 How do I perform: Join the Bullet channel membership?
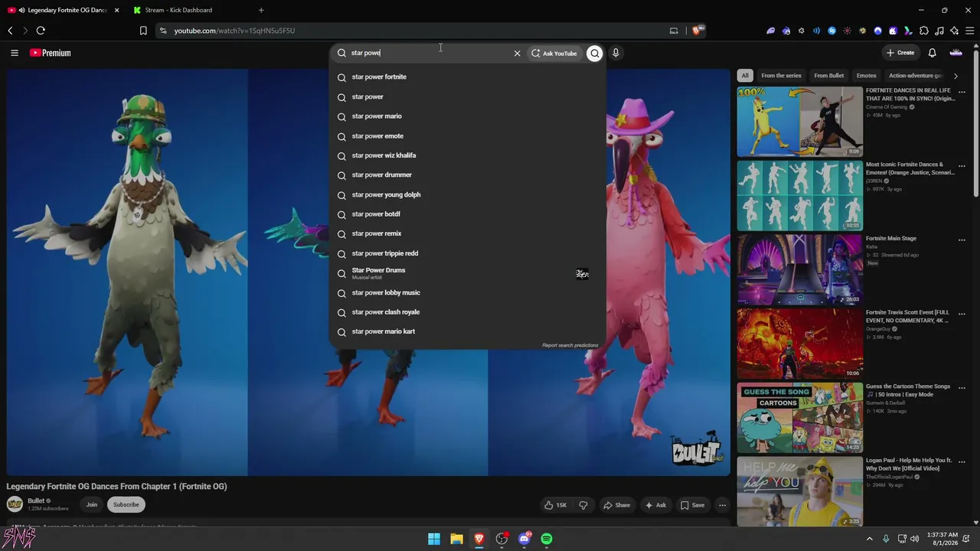[x=92, y=505]
